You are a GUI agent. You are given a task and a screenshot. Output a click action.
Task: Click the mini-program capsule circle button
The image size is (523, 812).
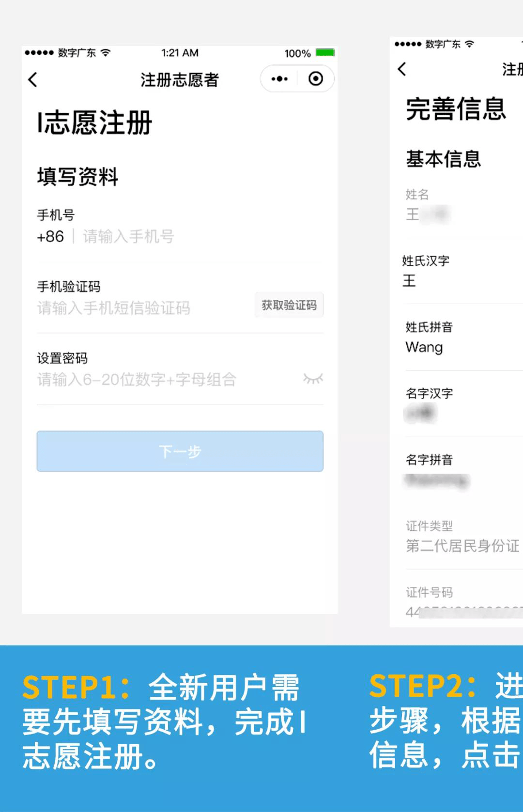coord(315,78)
